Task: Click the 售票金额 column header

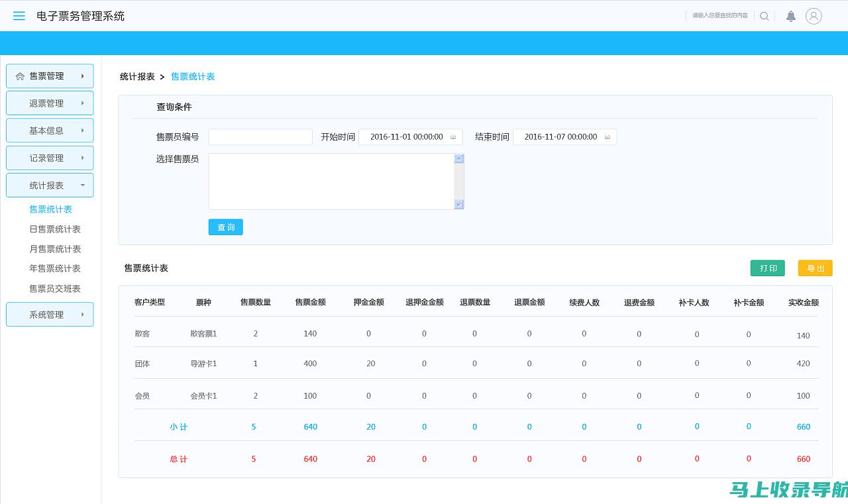Action: click(x=311, y=303)
